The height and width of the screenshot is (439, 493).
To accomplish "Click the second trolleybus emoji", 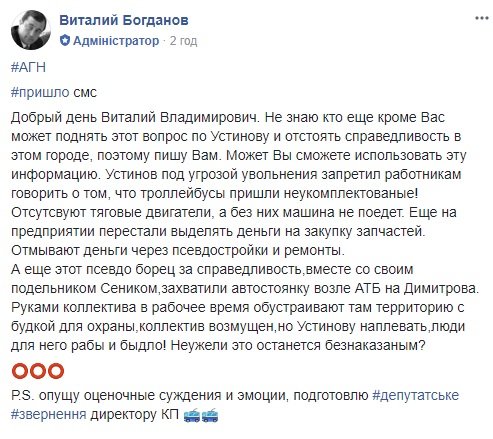I will pyautogui.click(x=210, y=415).
